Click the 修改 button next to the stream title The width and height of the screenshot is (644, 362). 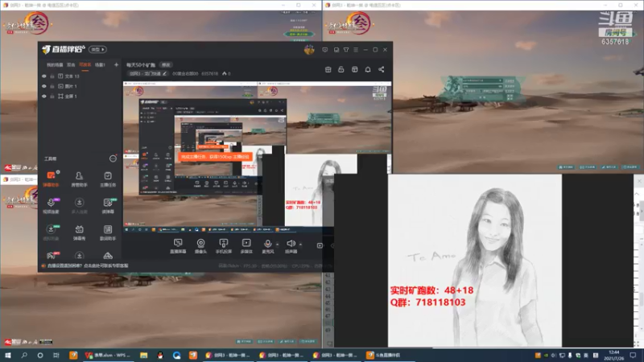tap(166, 65)
